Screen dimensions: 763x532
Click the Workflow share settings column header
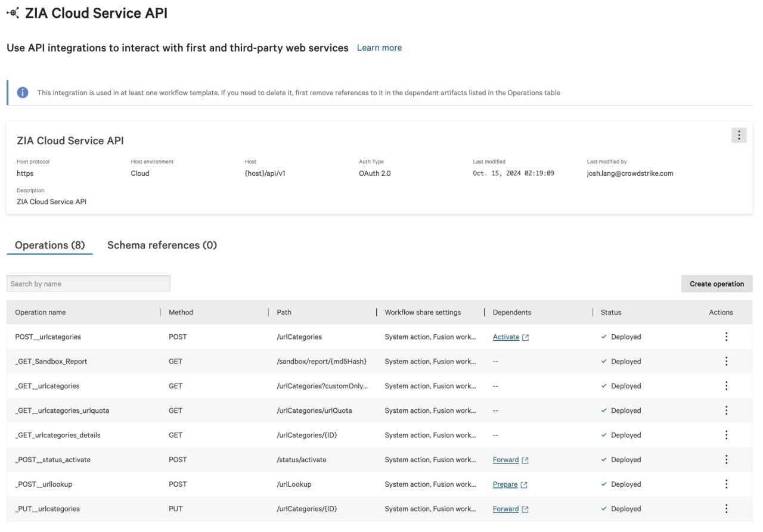coord(423,312)
